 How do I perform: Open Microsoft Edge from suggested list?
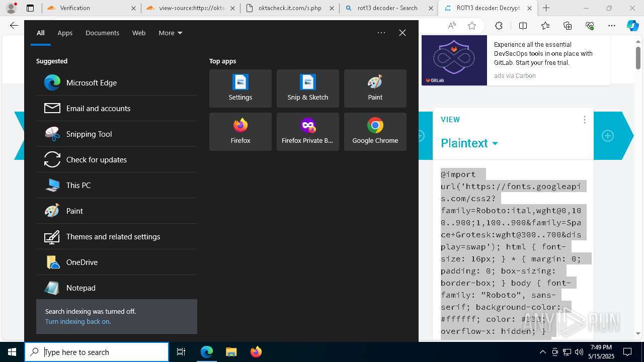[117, 82]
